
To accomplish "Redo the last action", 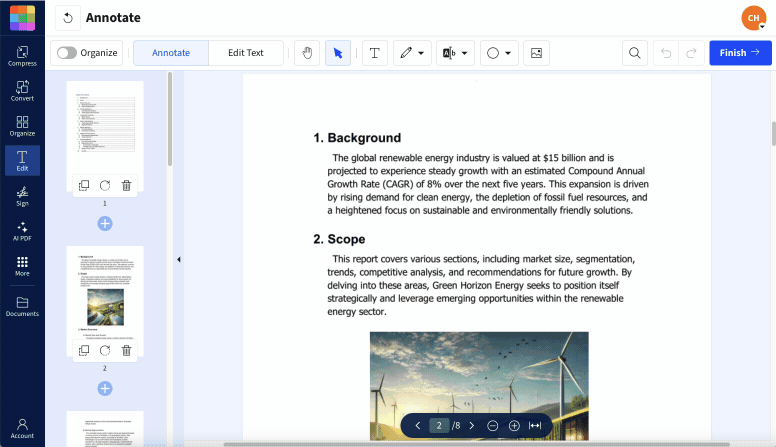I will [691, 53].
